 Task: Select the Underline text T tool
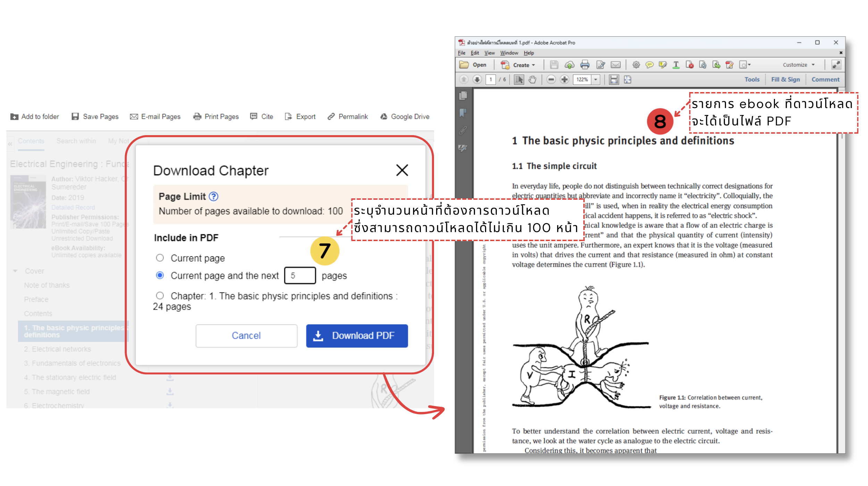click(x=676, y=65)
